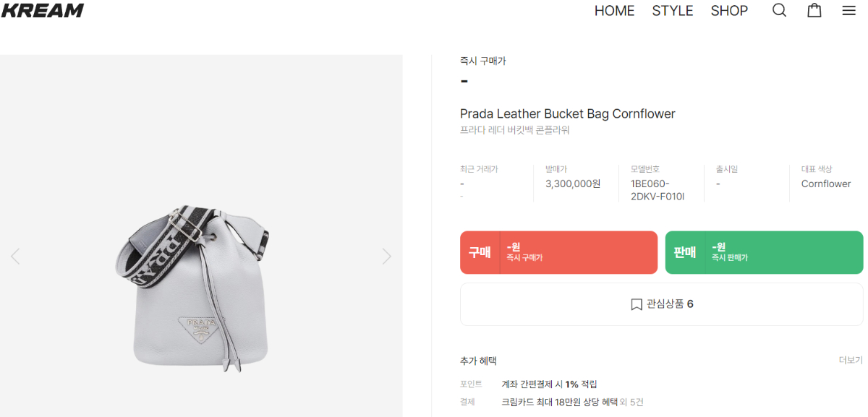Open the SHOP menu
868x417 pixels.
pyautogui.click(x=729, y=11)
